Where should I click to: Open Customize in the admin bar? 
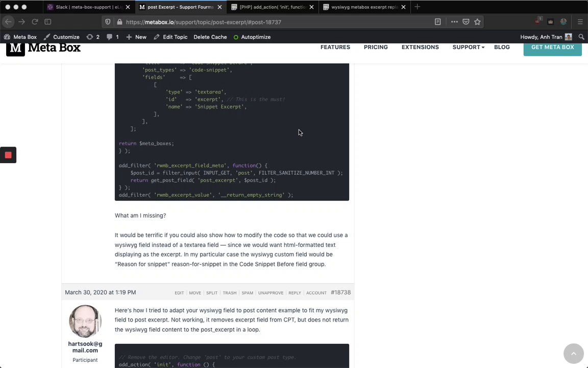(x=61, y=37)
